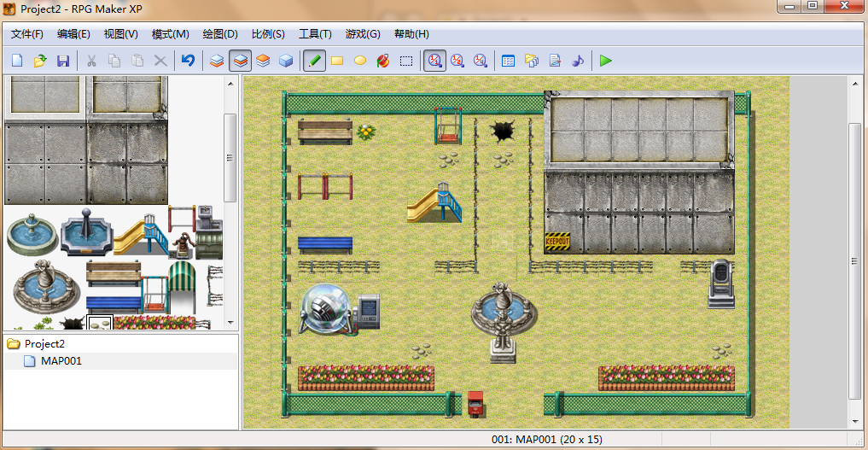Viewport: 868px width, 450px height.
Task: Open the 文件(F) menu
Action: (x=27, y=34)
